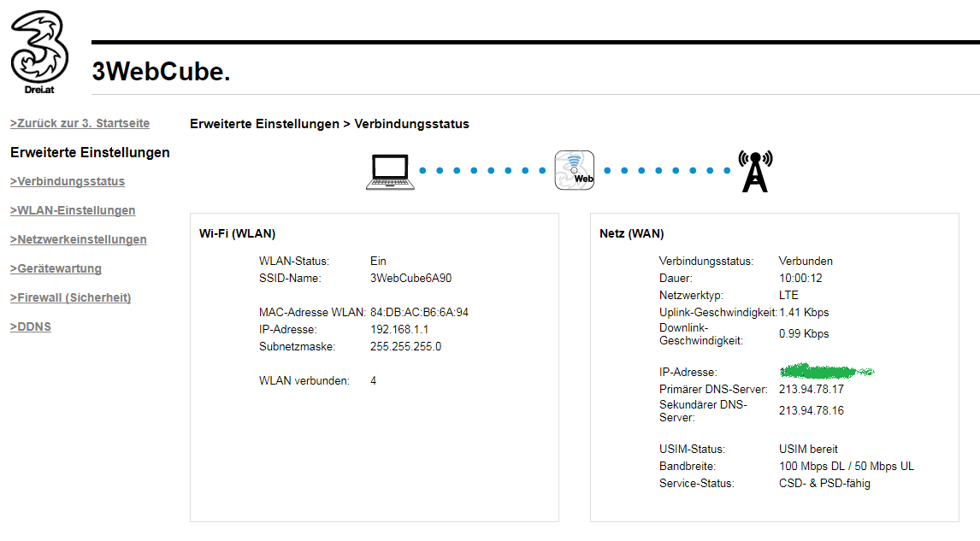Click the cell tower antenna icon
Image resolution: width=980 pixels, height=541 pixels.
pyautogui.click(x=755, y=171)
